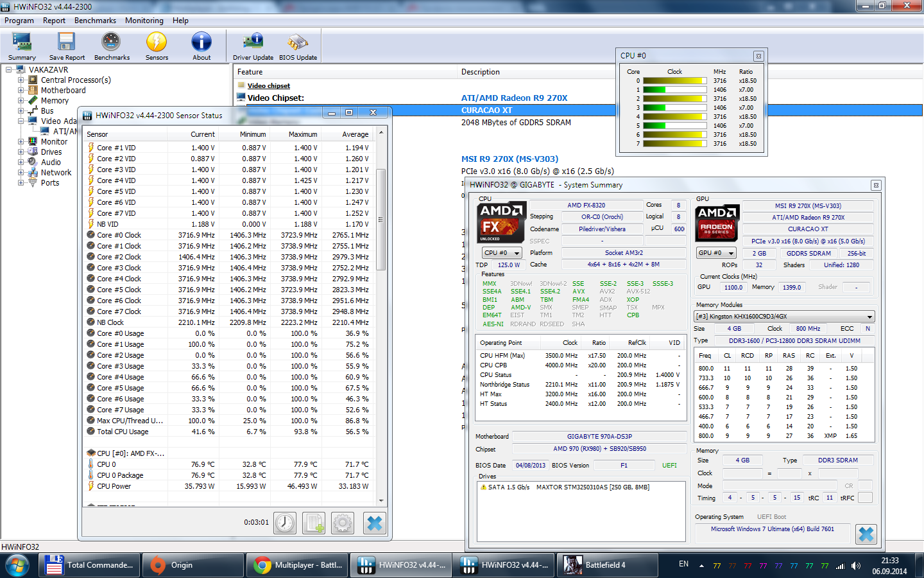Sort sensors by the Minimum column header
Screen dimensions: 924x578
(244, 134)
